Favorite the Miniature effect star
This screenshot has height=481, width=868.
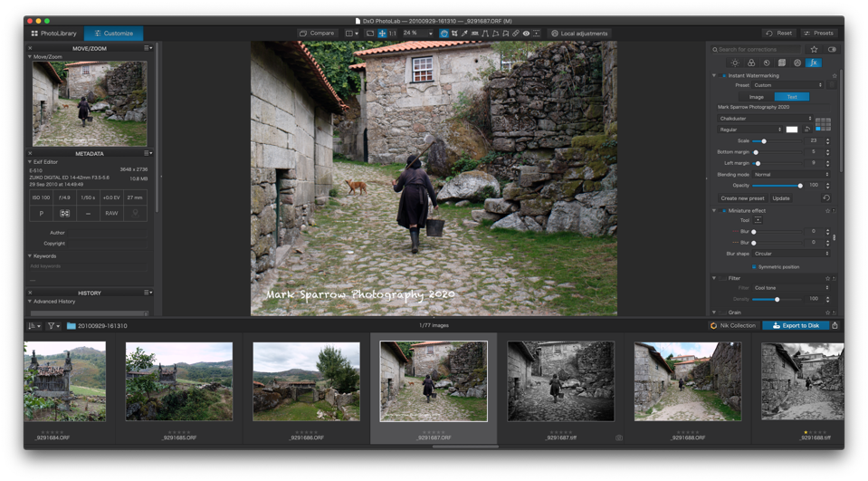tap(827, 210)
